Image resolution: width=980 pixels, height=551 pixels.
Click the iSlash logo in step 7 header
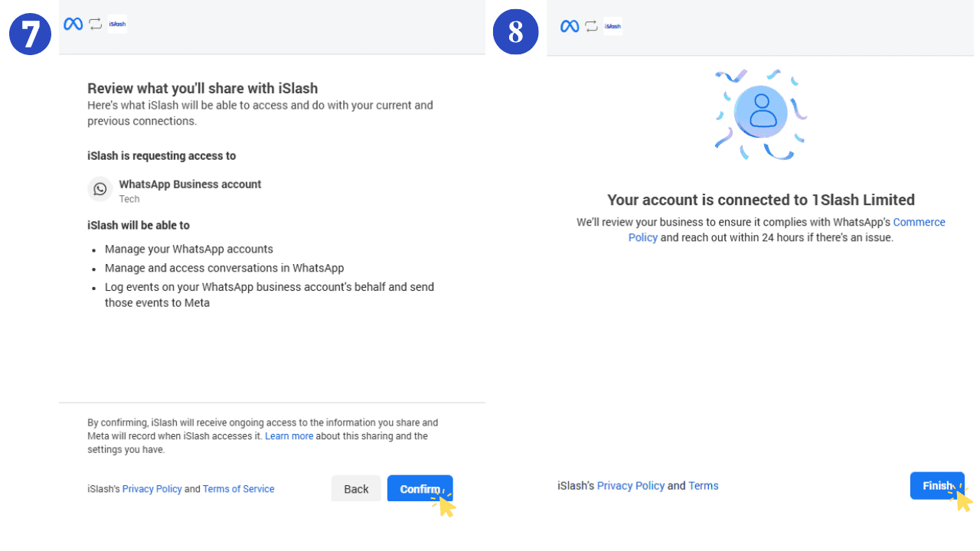[x=117, y=24]
